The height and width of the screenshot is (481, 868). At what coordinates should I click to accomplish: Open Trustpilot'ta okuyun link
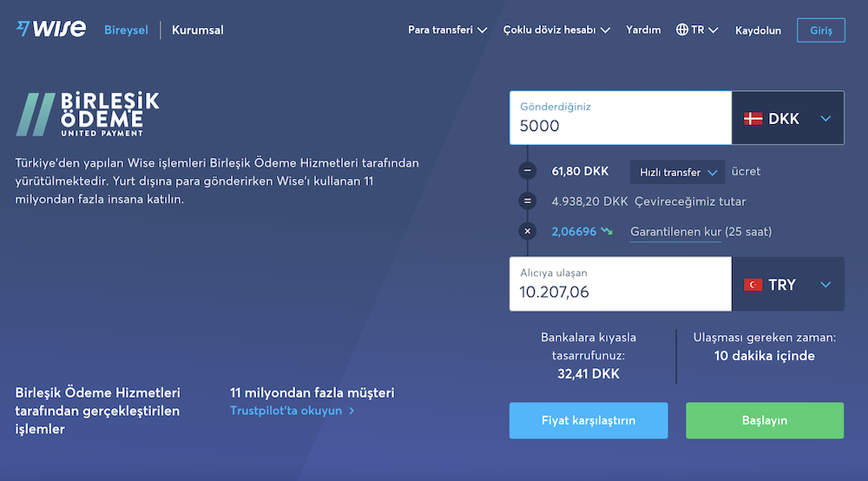pyautogui.click(x=292, y=411)
